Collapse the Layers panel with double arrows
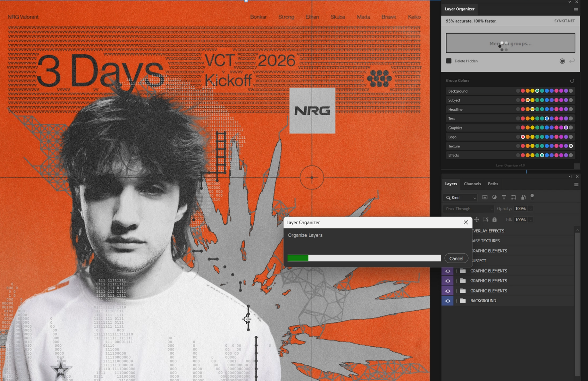Screen dimensions: 588x381 570,177
